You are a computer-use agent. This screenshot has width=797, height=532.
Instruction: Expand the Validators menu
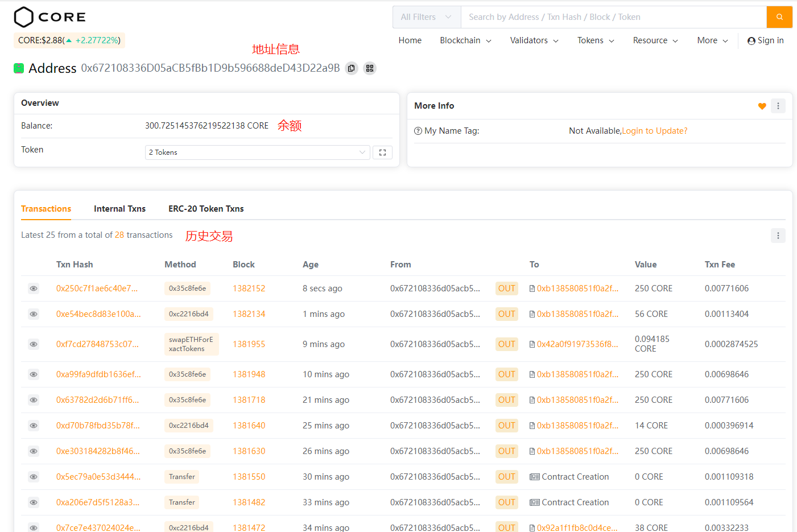pos(534,40)
